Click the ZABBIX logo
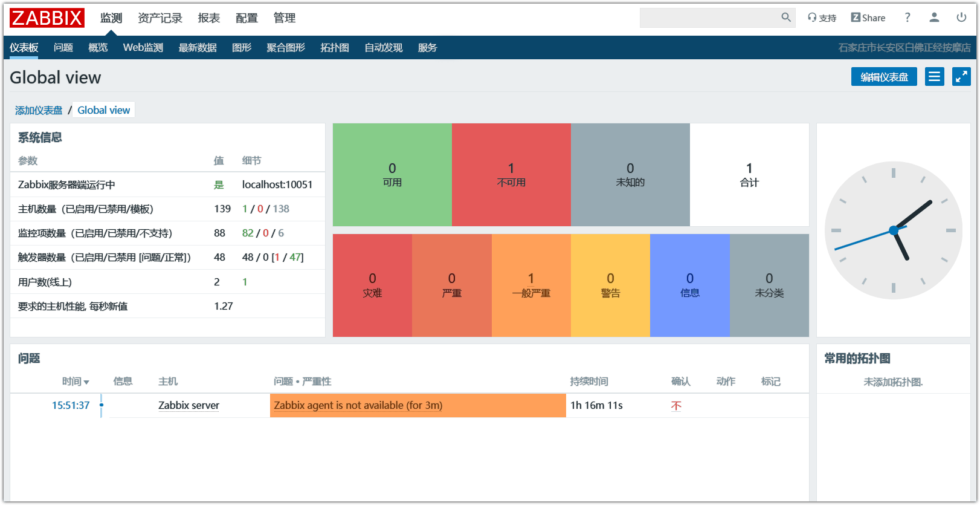This screenshot has height=505, width=980. pos(47,18)
